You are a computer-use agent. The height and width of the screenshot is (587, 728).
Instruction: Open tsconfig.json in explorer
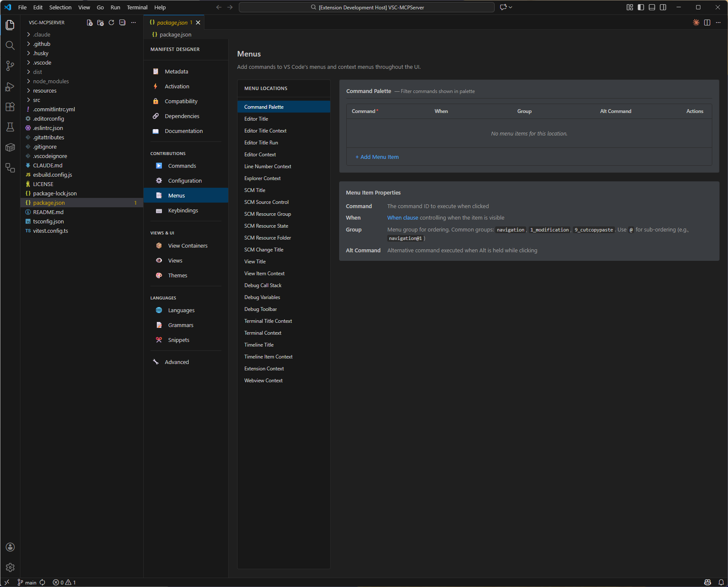[x=82, y=221]
